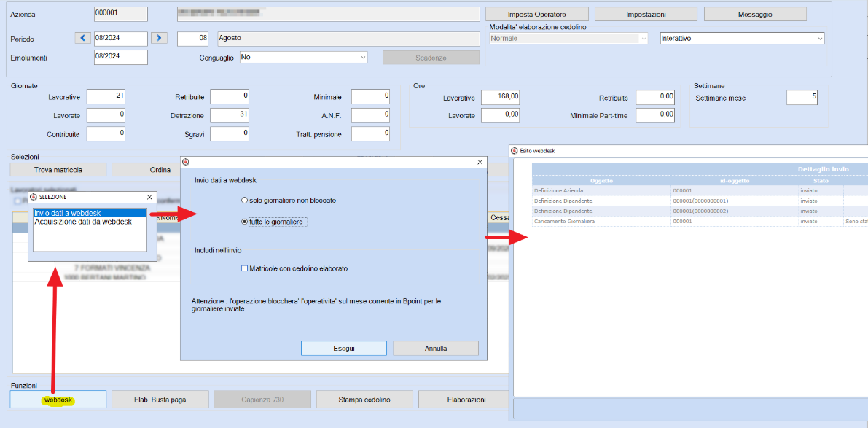Image resolution: width=868 pixels, height=428 pixels.
Task: Click the month number field 08
Action: [194, 38]
